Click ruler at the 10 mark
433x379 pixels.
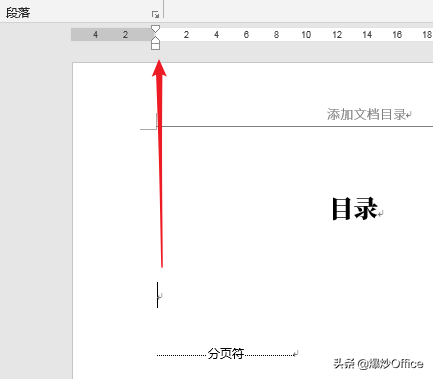pos(306,35)
